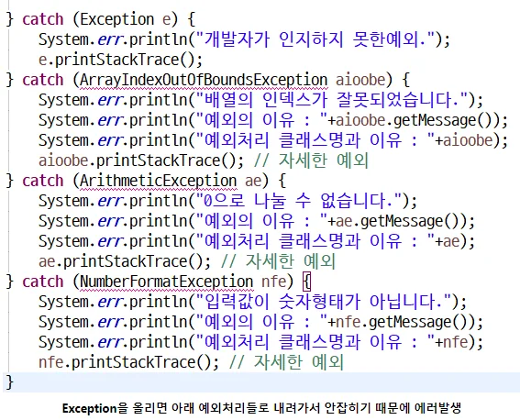Click the '// 자세한 예외' comment after nfe.printStackTrace
This screenshot has height=420, width=520.
coord(286,362)
